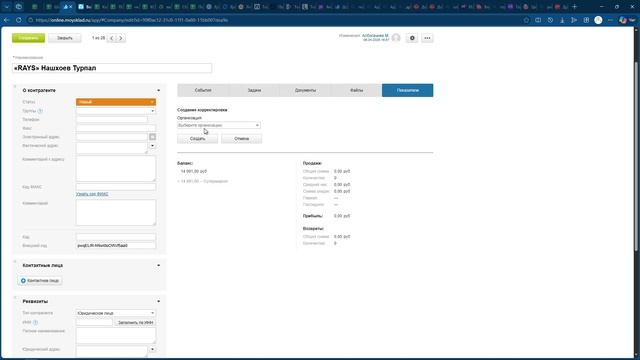Expand the Фактический адрес dropdown arrow
The width and height of the screenshot is (640, 360).
coord(153,146)
